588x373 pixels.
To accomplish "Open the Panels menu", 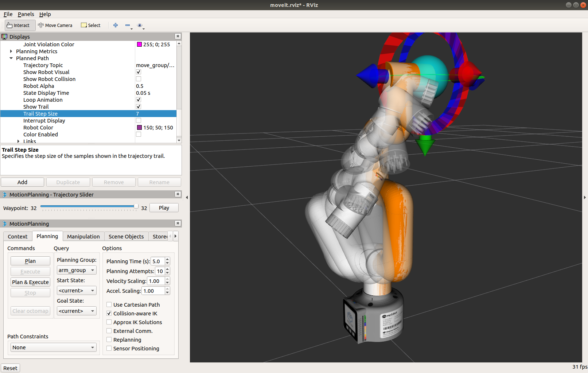I will (26, 14).
